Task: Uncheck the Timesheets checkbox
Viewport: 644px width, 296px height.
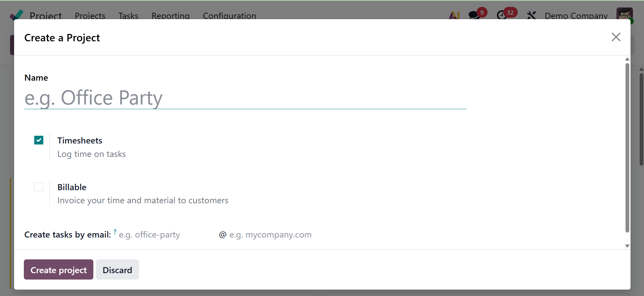Action: point(39,140)
